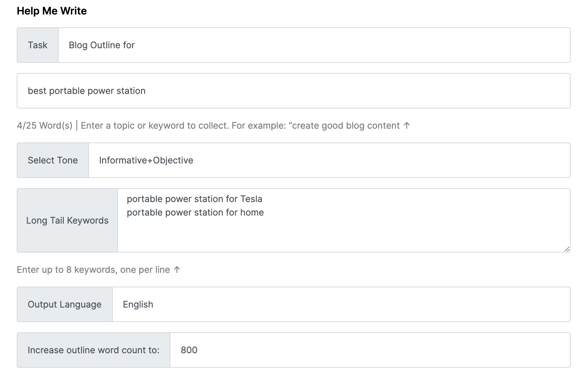Image resolution: width=588 pixels, height=388 pixels.
Task: Open the Informative+Objective tone dropdown
Action: click(x=329, y=160)
